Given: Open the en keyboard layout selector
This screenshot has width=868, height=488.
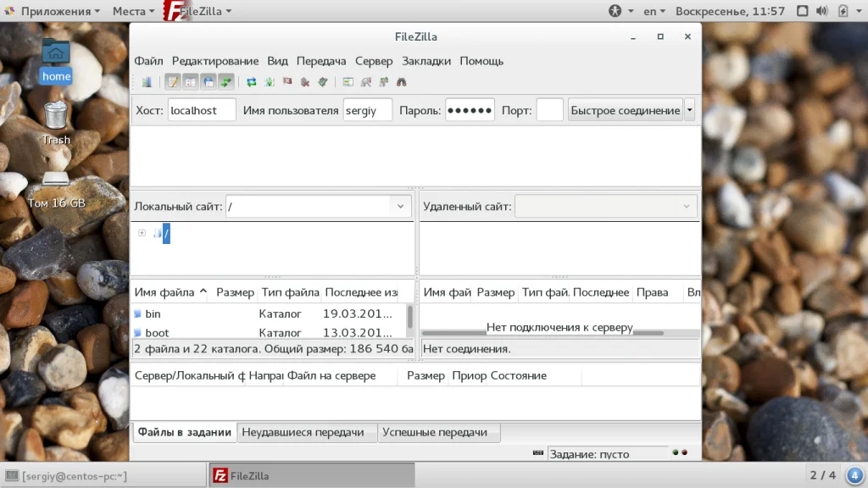Looking at the screenshot, I should click(654, 11).
